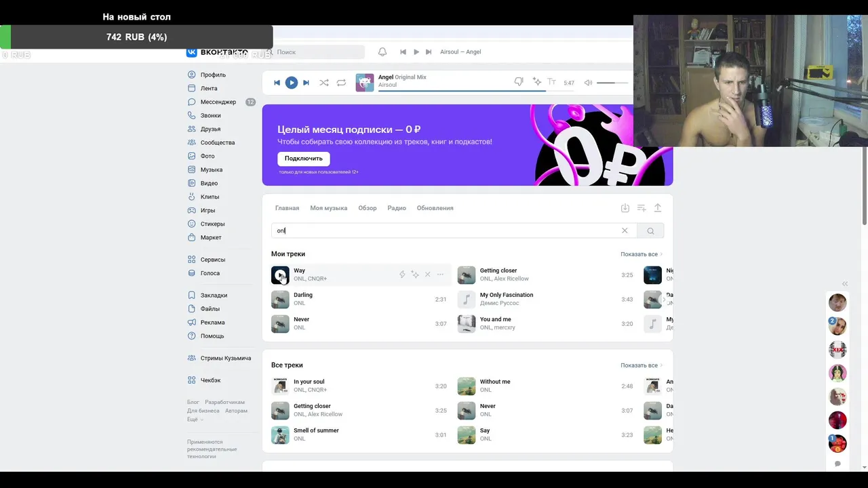Open notifications bell in VK header
The image size is (868, 488).
tap(382, 52)
